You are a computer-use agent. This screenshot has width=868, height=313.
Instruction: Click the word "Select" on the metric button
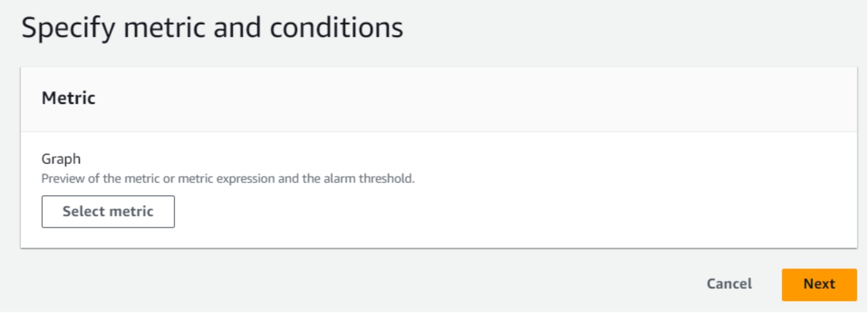[x=83, y=212]
